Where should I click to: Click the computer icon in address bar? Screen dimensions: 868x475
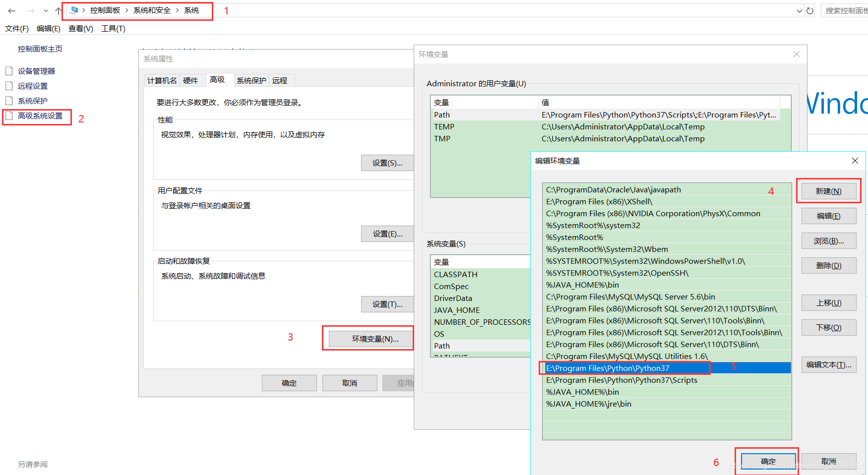[x=74, y=10]
